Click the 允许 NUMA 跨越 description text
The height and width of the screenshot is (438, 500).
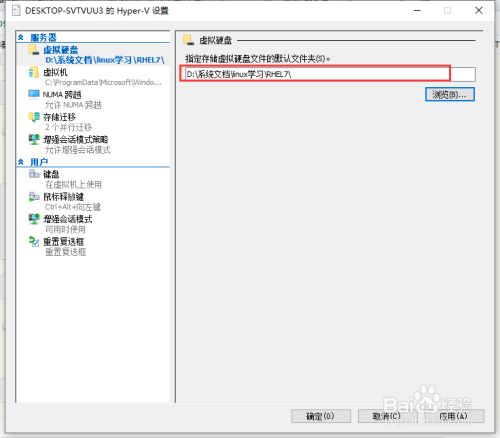click(x=73, y=105)
